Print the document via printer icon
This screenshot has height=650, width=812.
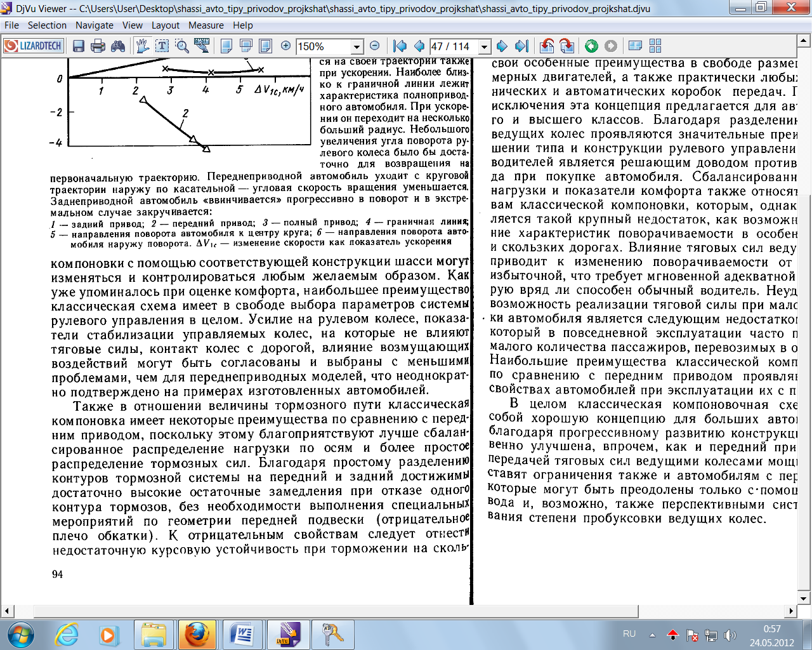[98, 46]
